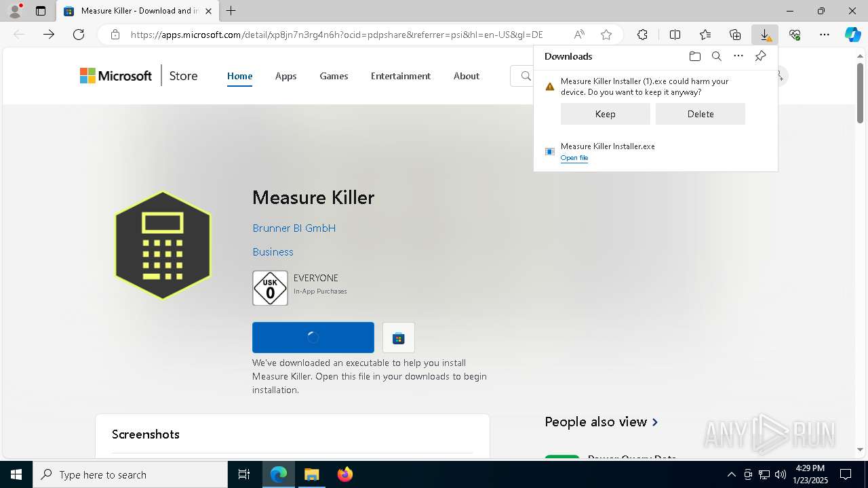Click the blue install button

[313, 338]
